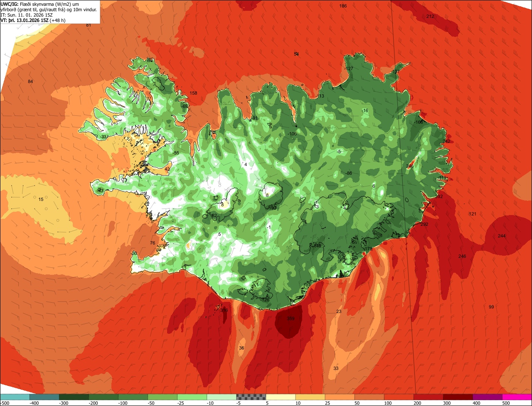Select the pale yellow swatch between 5 and 10

[281, 397]
